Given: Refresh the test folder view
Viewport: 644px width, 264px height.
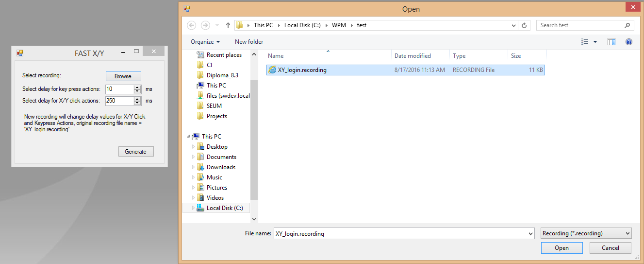Looking at the screenshot, I should 524,25.
